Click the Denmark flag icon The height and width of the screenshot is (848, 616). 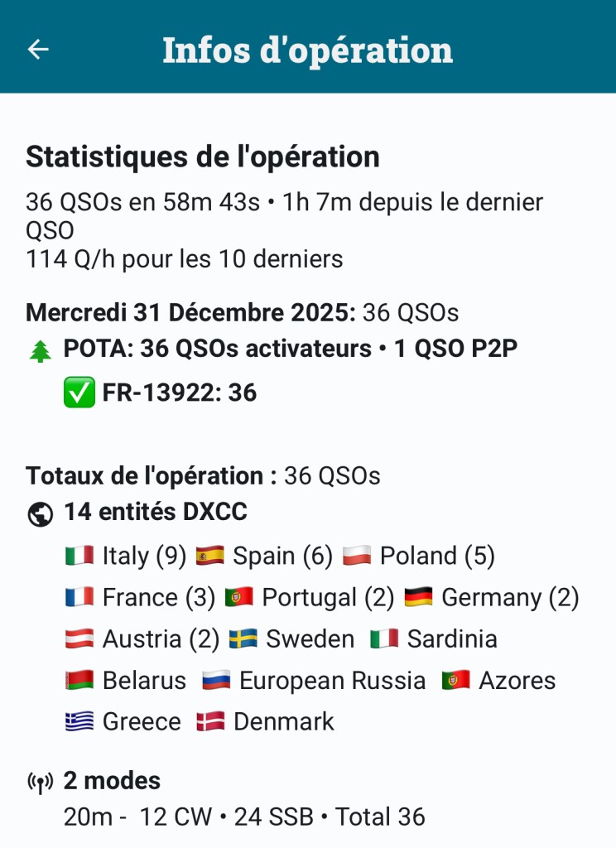[210, 721]
